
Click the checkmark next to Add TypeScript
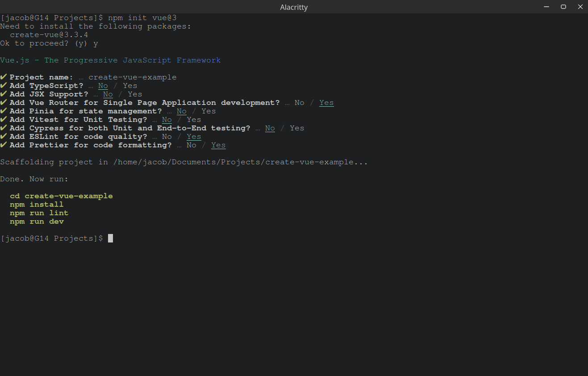click(4, 86)
